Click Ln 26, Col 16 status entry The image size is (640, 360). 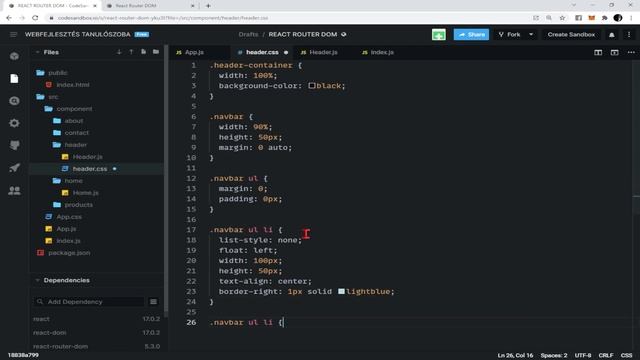click(x=515, y=355)
